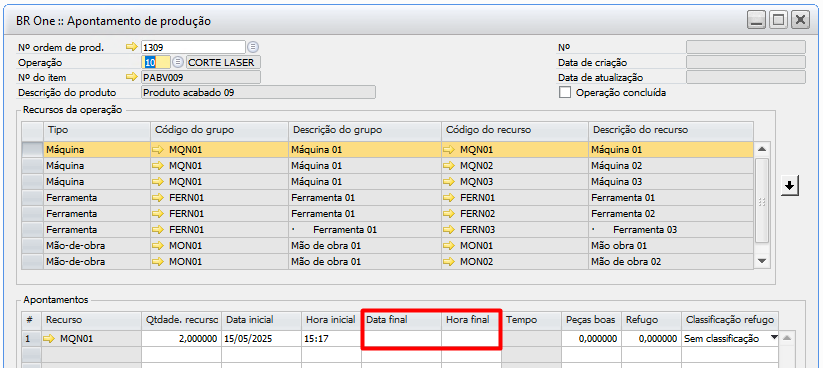Click the Nº ordem de prod. field containing 1309
The image size is (823, 368).
(x=194, y=47)
